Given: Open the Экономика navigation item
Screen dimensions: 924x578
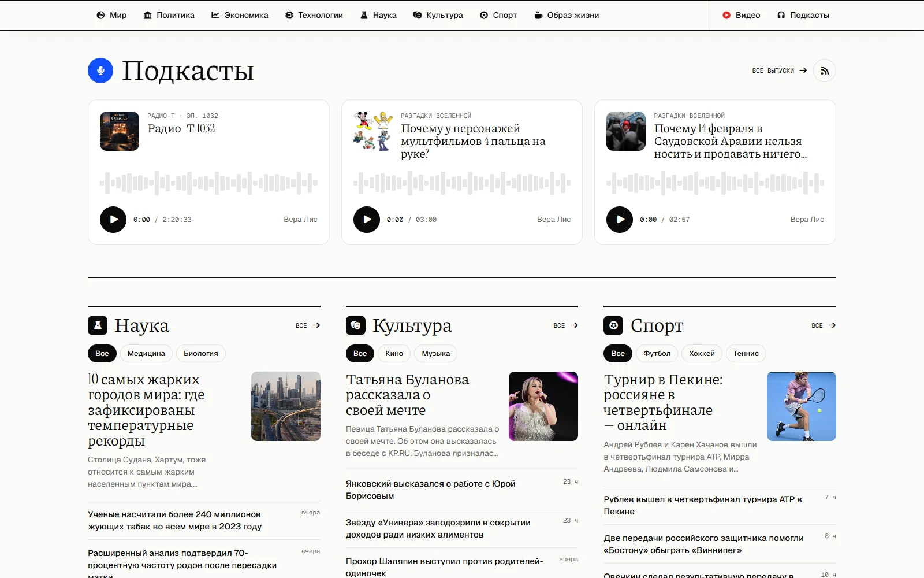Looking at the screenshot, I should coord(240,15).
